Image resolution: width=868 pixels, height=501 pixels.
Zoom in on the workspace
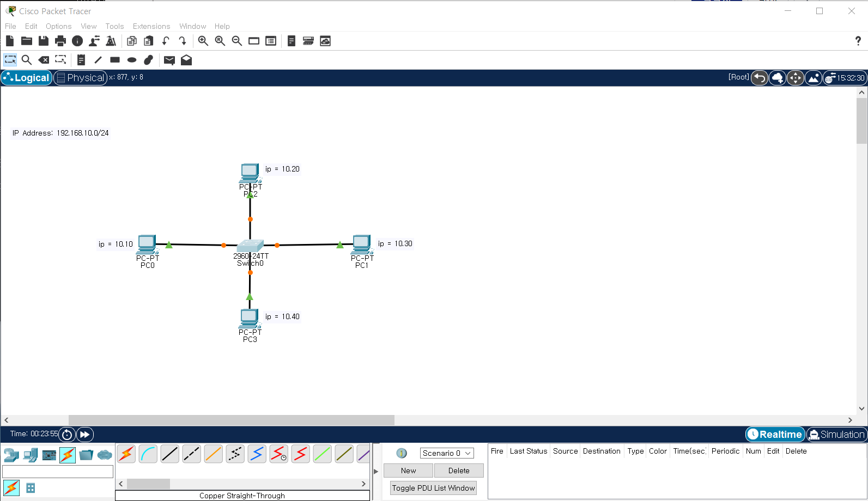point(203,41)
